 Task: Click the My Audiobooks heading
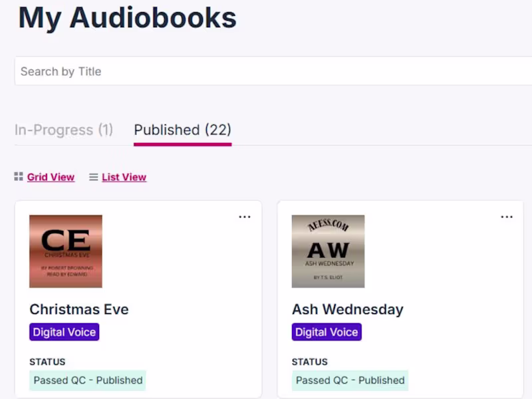click(x=126, y=18)
